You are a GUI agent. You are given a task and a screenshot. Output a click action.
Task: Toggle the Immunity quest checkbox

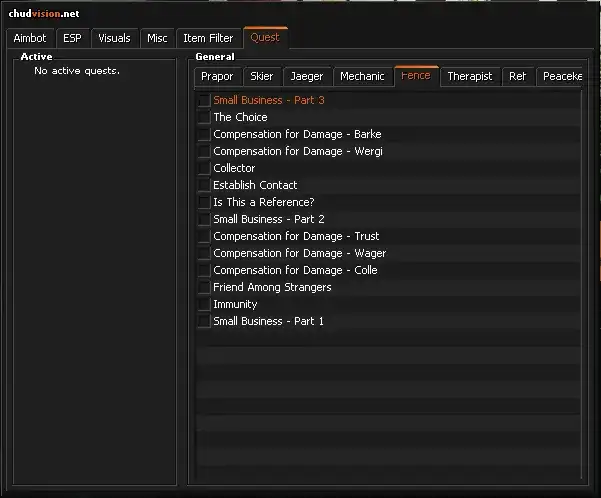click(204, 305)
